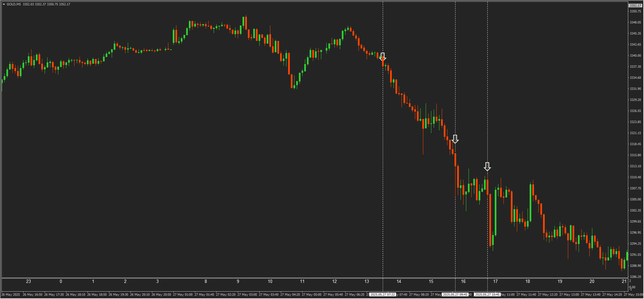The image size is (644, 299).
Task: Click the 3294.25 price scale label
Action: [635, 244]
